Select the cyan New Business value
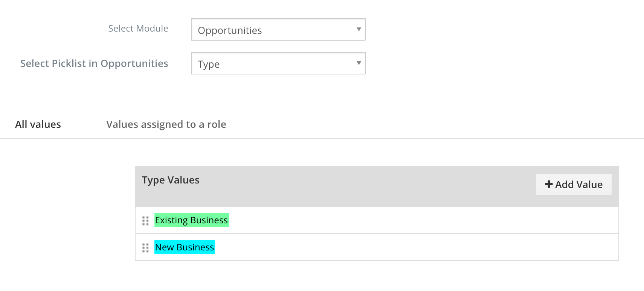The height and width of the screenshot is (291, 644). (185, 247)
